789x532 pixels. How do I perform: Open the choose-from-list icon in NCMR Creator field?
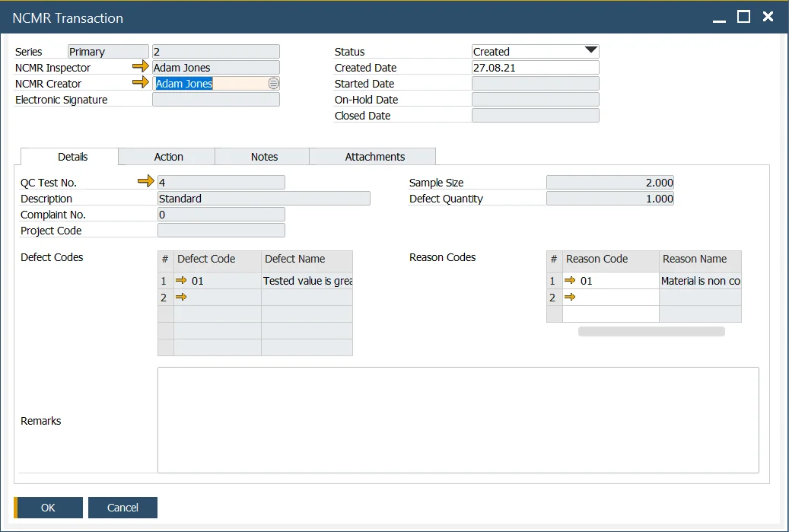point(273,84)
